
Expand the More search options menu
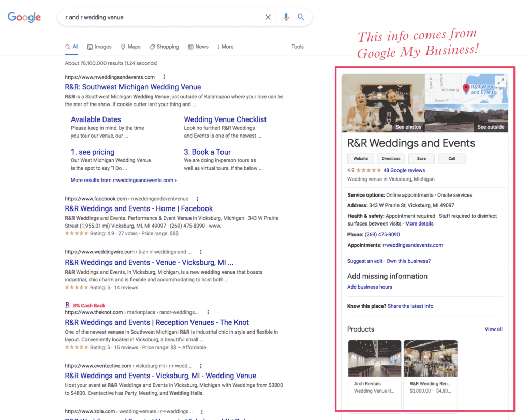226,47
